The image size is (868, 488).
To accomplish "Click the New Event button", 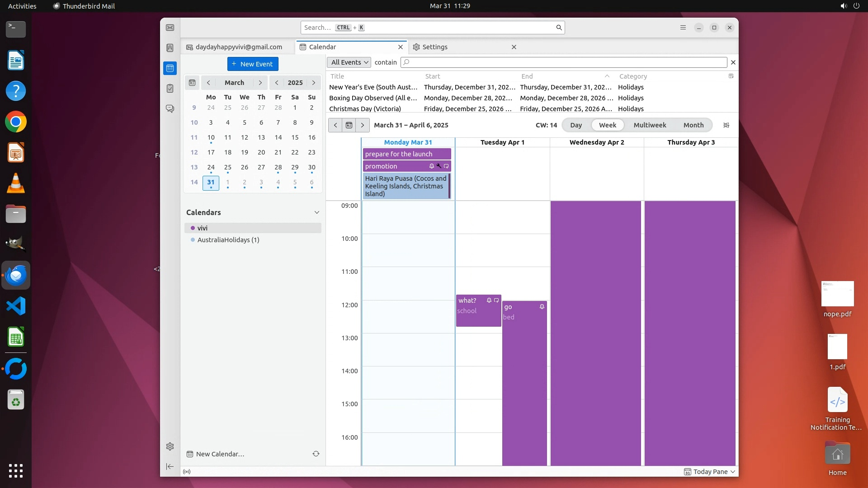I will (253, 64).
